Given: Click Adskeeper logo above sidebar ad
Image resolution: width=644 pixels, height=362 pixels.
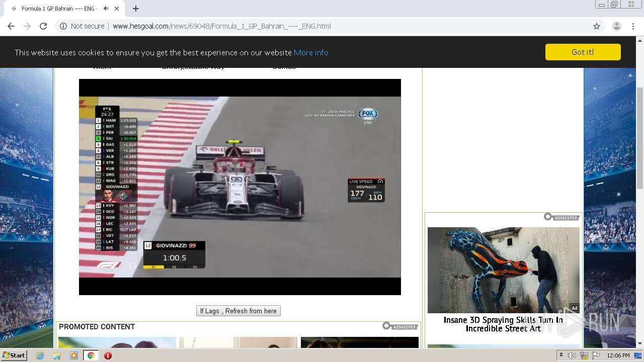Looking at the screenshot, I should (x=561, y=217).
